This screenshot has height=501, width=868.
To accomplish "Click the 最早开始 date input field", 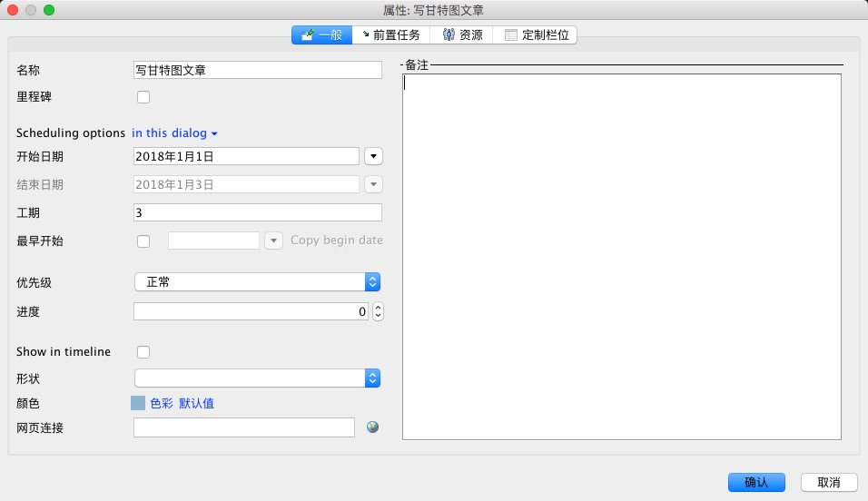I will click(213, 241).
